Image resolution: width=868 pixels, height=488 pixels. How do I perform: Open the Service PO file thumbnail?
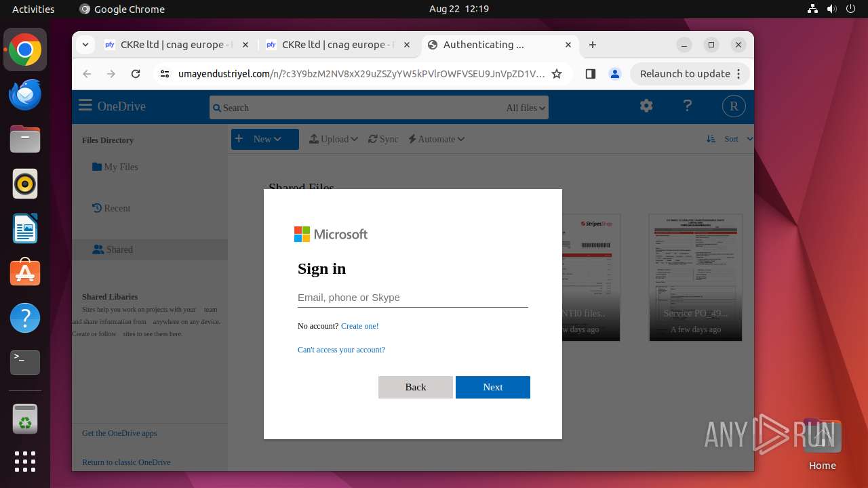696,278
